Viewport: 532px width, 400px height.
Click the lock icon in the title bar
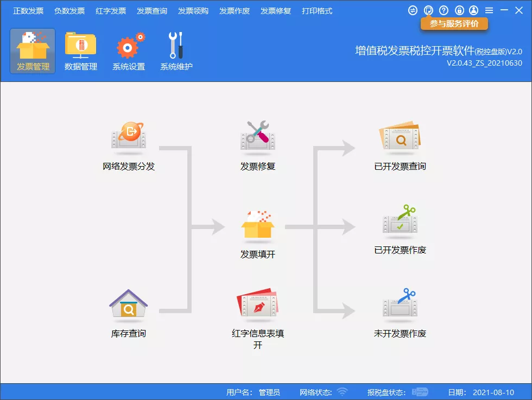459,10
